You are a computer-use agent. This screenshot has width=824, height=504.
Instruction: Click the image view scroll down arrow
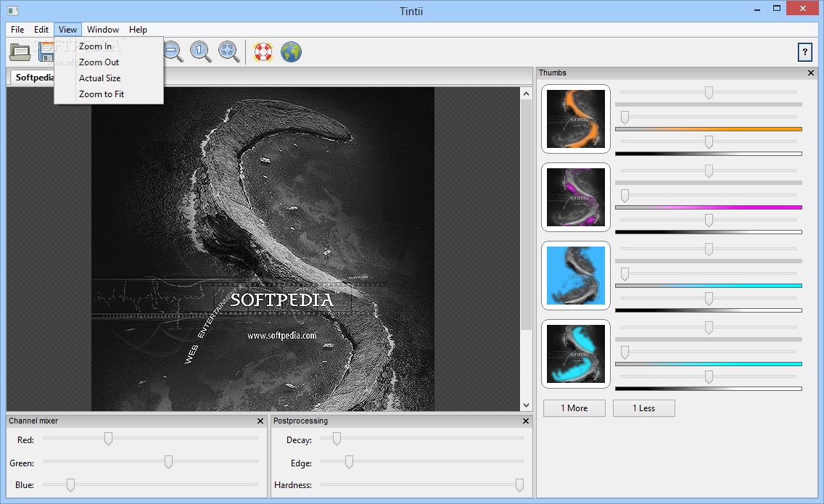coord(526,405)
